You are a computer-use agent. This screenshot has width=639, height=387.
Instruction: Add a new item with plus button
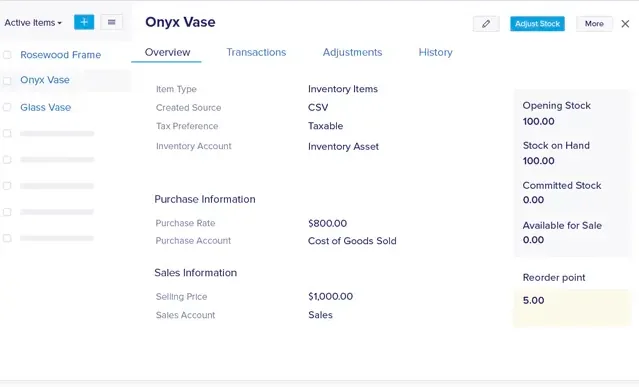[84, 22]
